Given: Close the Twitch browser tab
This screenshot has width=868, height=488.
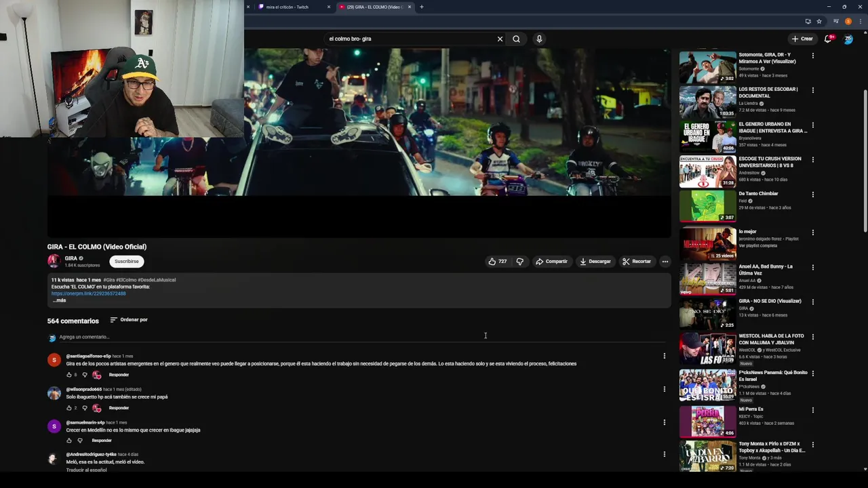Looking at the screenshot, I should pos(329,7).
